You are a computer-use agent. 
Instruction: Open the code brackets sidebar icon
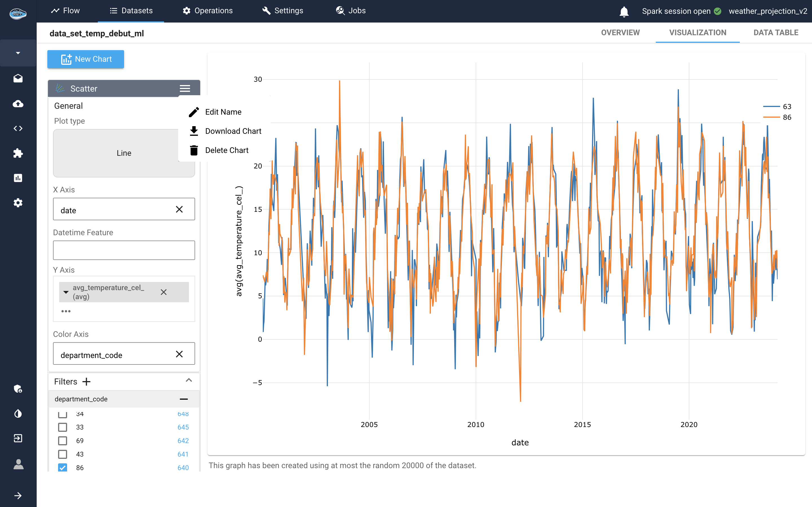pos(18,128)
